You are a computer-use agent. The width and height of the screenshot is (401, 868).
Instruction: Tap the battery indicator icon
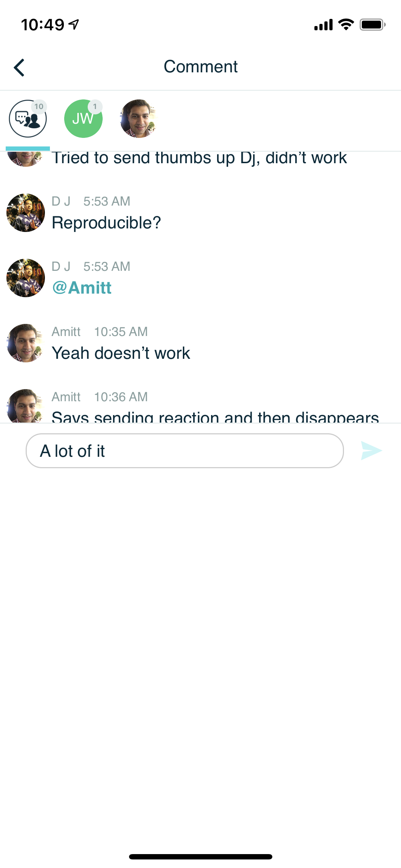372,25
